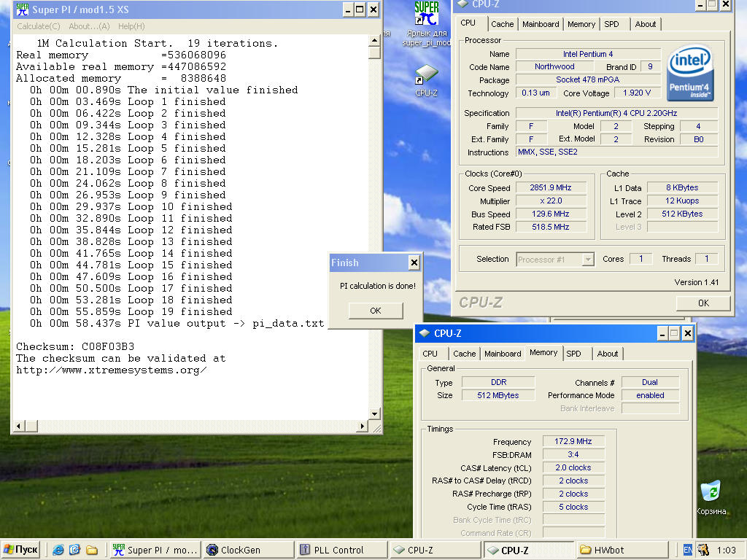This screenshot has width=747, height=560.
Task: Click the FSB:DRAM value 3:4
Action: [573, 455]
